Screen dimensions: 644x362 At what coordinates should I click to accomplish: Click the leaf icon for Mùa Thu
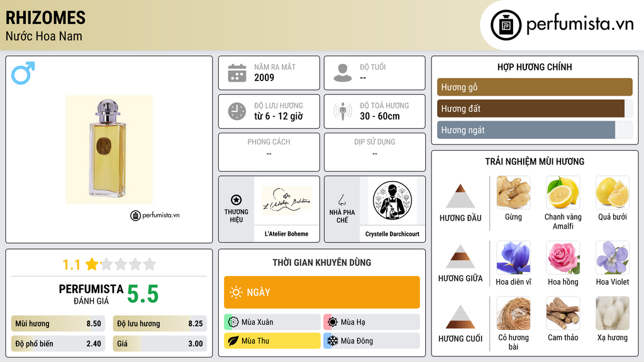click(233, 341)
